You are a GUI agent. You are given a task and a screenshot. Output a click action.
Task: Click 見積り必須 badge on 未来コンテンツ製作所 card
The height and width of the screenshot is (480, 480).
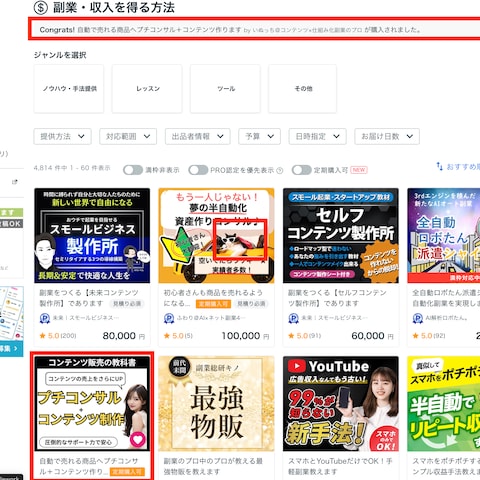[127, 304]
